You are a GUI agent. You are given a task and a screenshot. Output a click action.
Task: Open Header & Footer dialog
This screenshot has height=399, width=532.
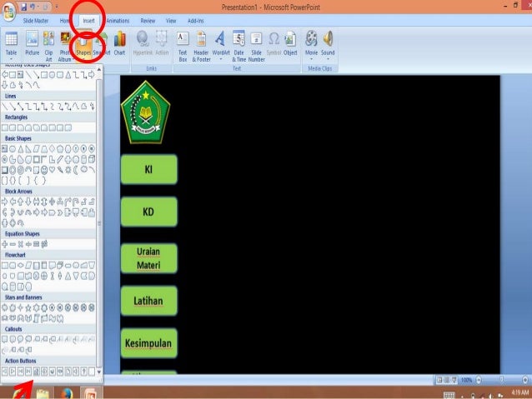pyautogui.click(x=201, y=47)
